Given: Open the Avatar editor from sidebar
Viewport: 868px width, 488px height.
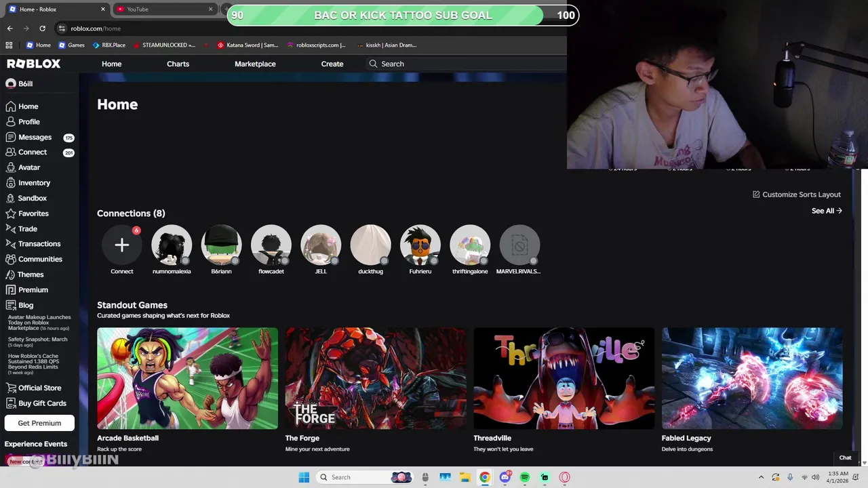Looking at the screenshot, I should pos(22,167).
